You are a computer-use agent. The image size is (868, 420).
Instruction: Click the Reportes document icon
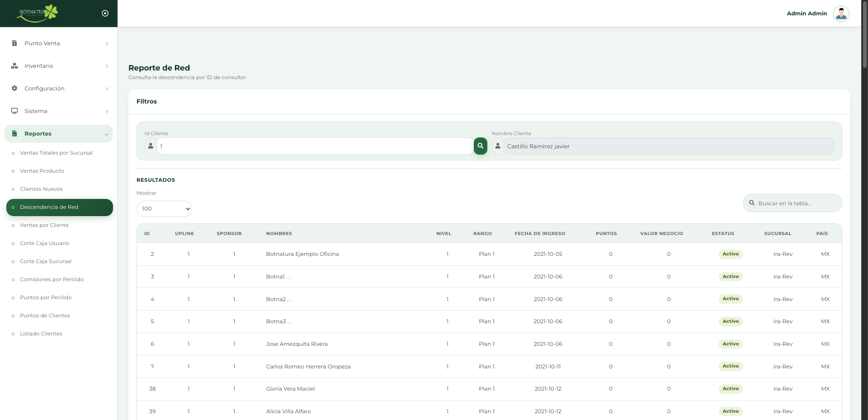pos(14,134)
